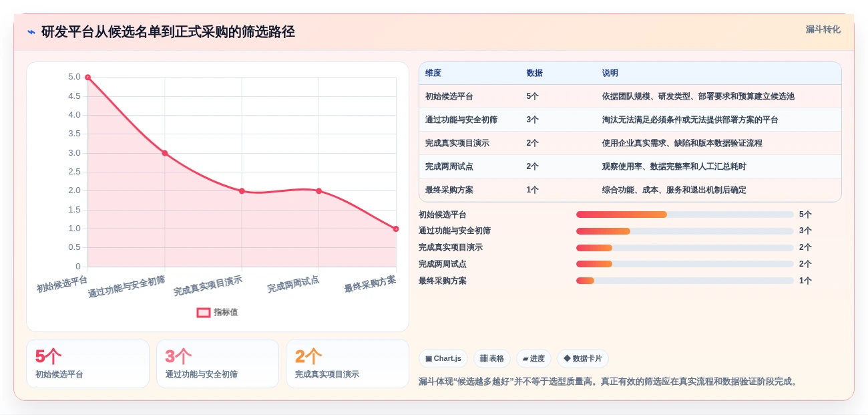
Task: Click the 3个 value in table
Action: point(532,120)
